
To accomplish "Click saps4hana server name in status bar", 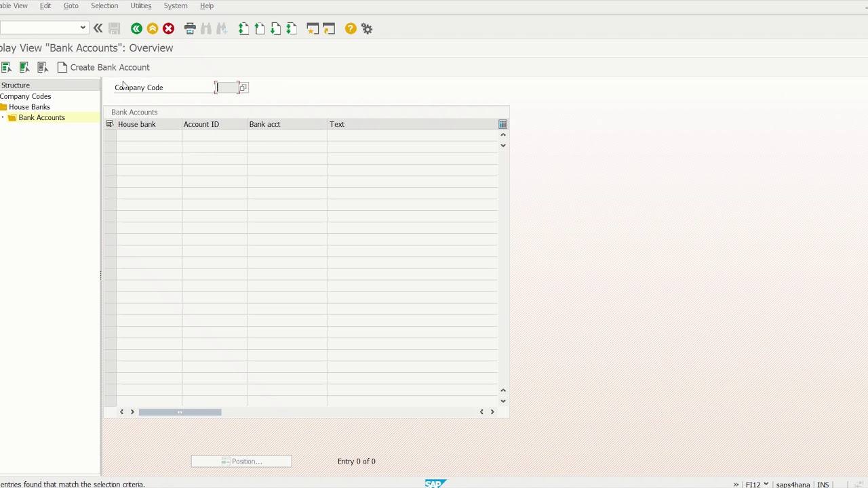I will point(793,485).
